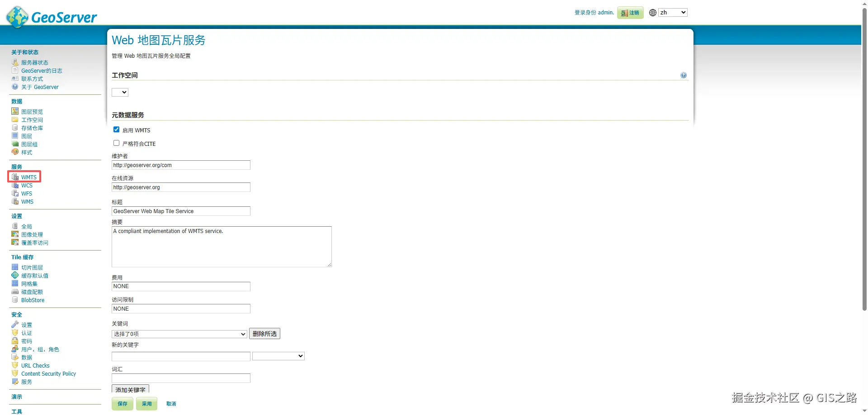Viewport: 868px width, 415px height.
Task: Click the 添加关键字 button
Action: [130, 389]
